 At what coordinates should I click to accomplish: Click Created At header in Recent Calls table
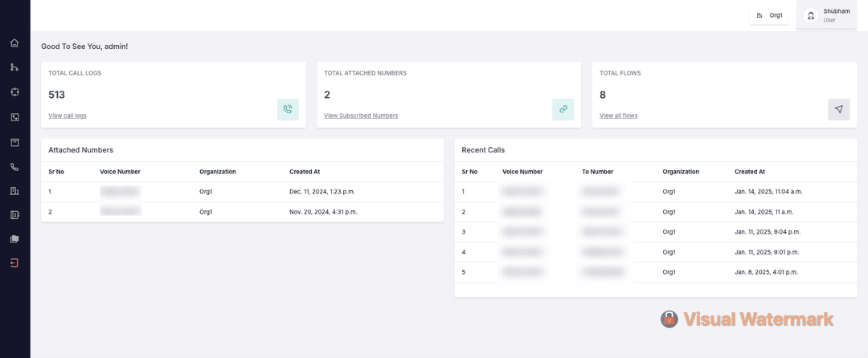click(x=750, y=172)
